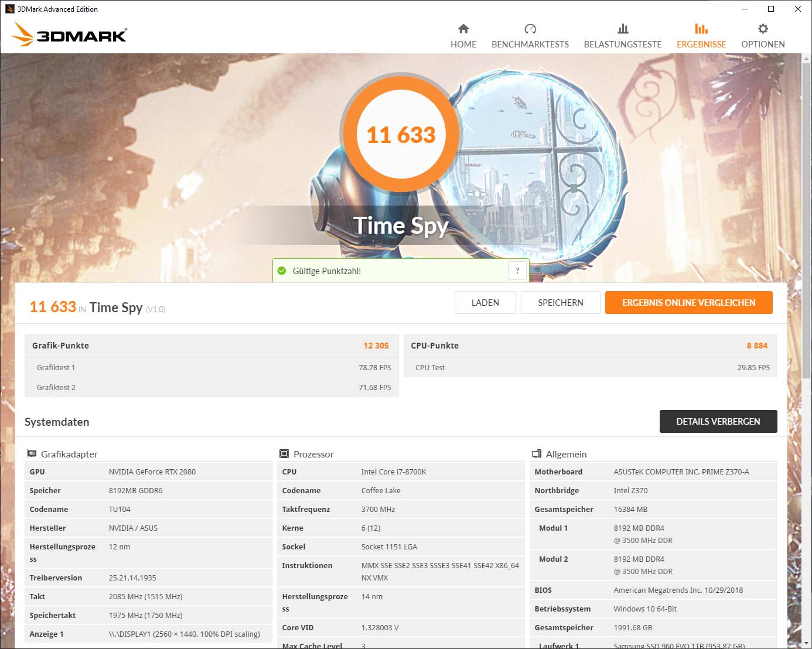Click the 3DMark logo
812x649 pixels.
point(69,34)
